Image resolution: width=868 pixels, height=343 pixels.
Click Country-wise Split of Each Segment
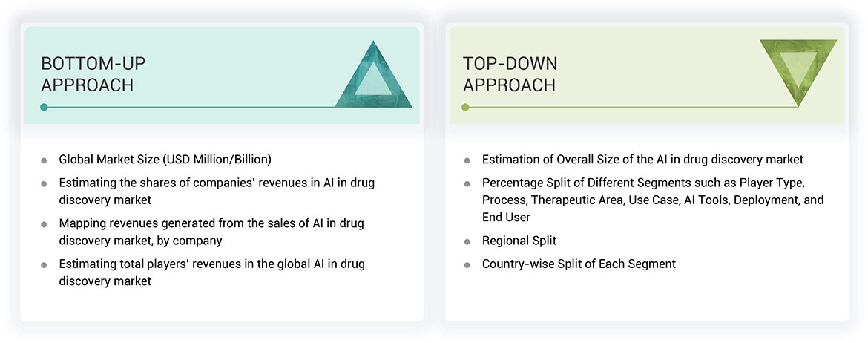[x=579, y=264]
